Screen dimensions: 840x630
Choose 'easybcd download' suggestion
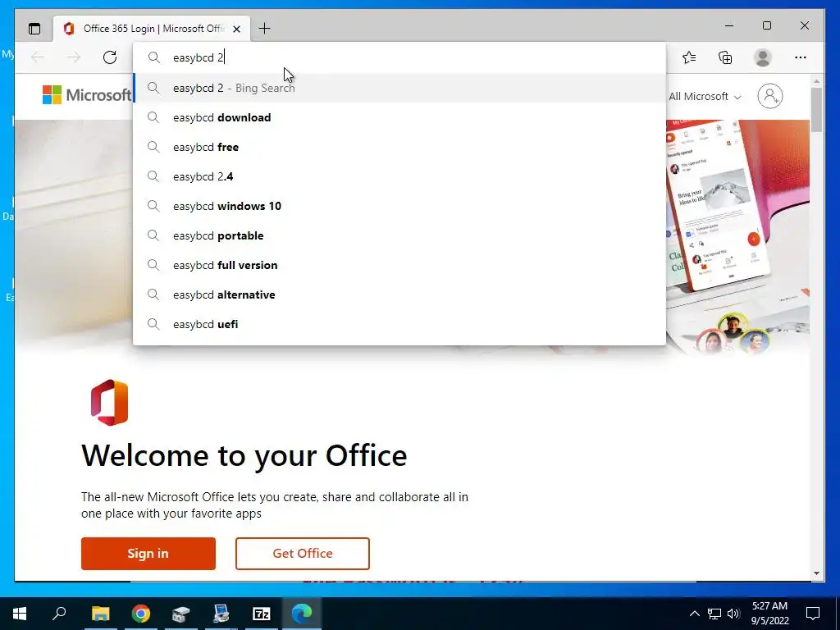point(399,117)
